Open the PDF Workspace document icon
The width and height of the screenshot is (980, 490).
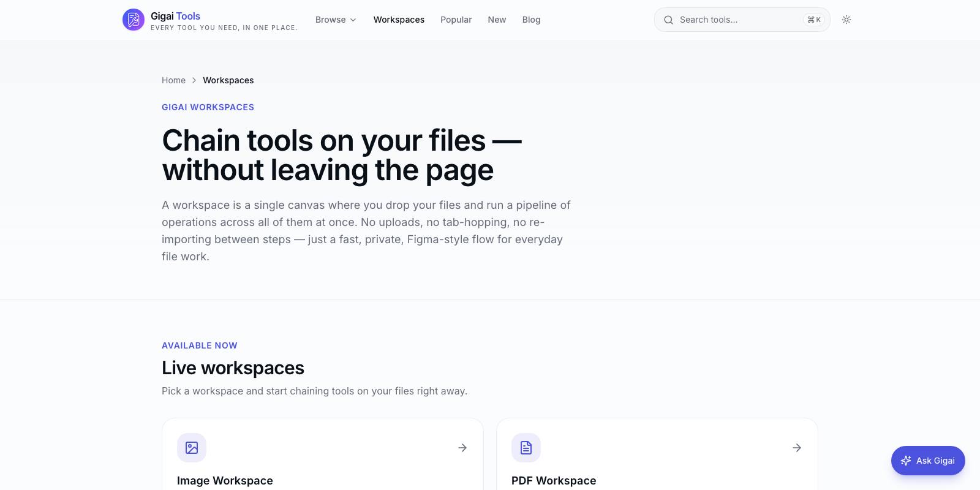526,448
